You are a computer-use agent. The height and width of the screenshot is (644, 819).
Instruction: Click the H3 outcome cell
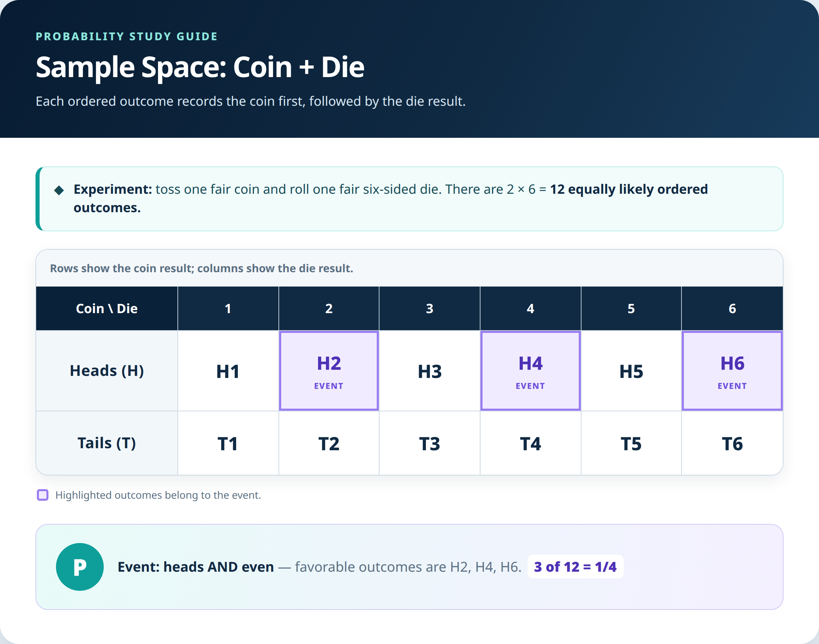(x=430, y=371)
